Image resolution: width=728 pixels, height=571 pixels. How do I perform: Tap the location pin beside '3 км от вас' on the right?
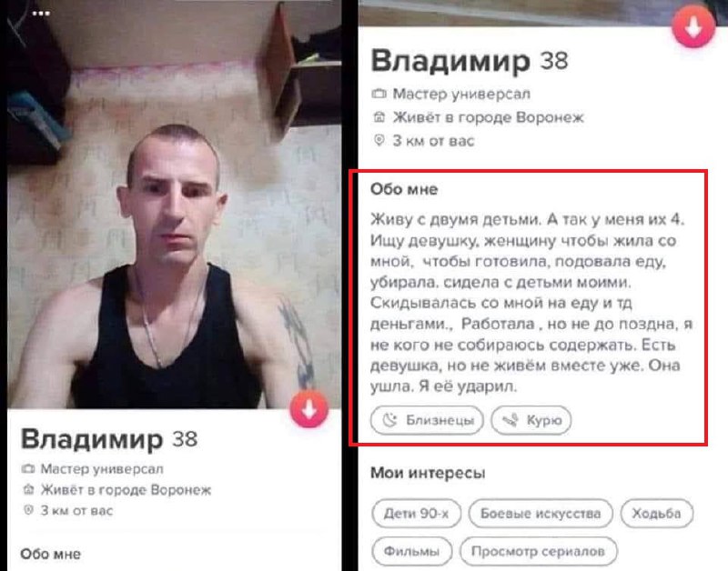pos(379,140)
